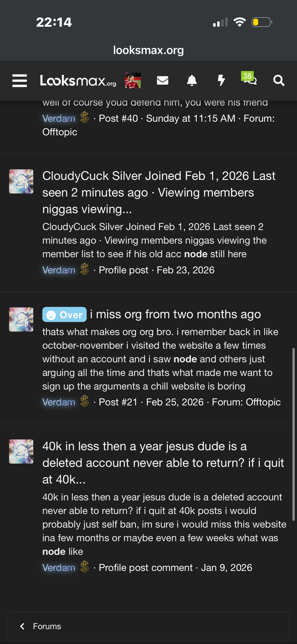
Task: Click the back chevron beside Forums
Action: click(x=22, y=626)
